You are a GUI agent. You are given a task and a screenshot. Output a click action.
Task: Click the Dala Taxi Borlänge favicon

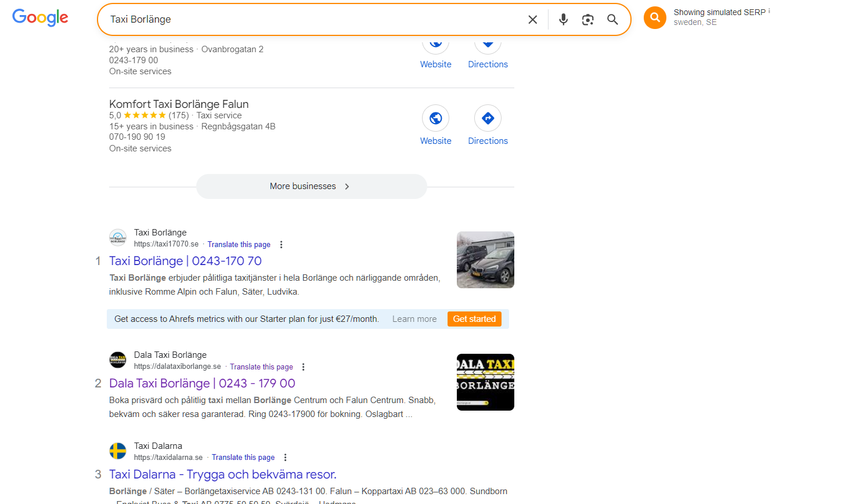pos(117,360)
